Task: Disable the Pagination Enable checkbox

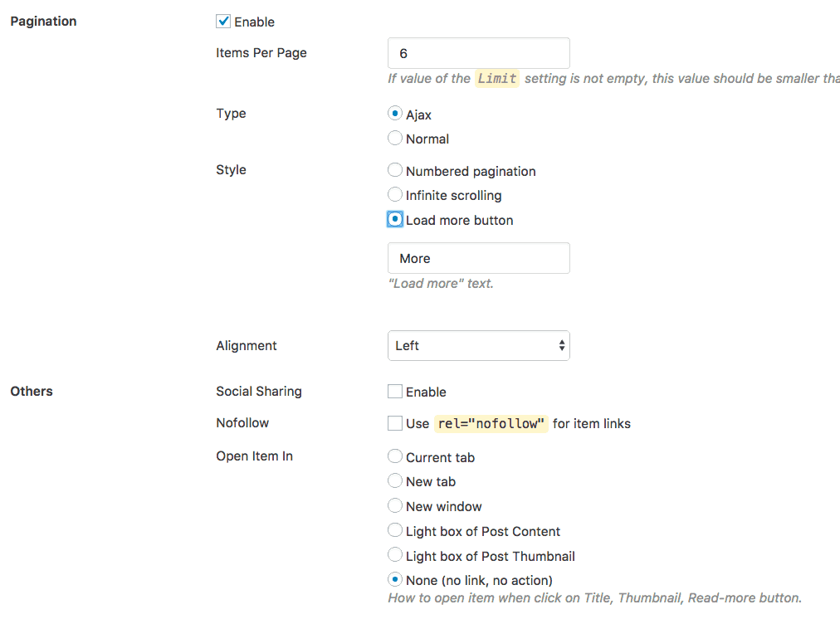Action: coord(222,21)
